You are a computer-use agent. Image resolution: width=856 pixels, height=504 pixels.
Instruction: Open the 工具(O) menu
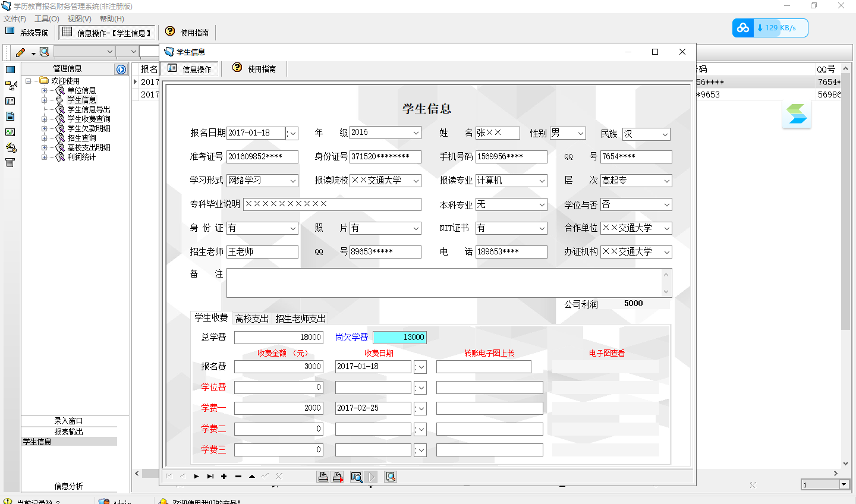coord(46,19)
